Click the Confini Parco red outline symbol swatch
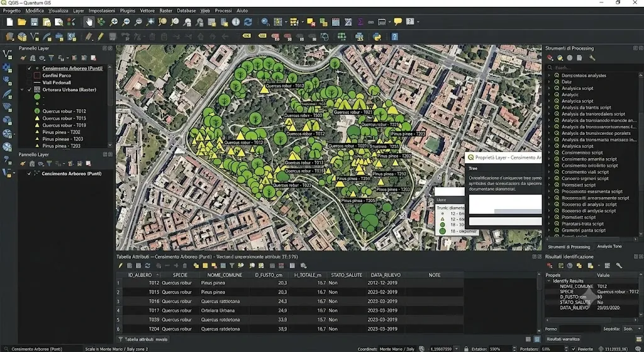This screenshot has width=644, height=352. pyautogui.click(x=37, y=76)
